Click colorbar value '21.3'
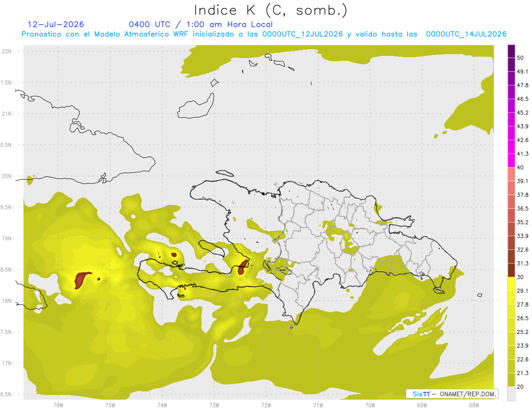This screenshot has width=532, height=411. tap(523, 373)
